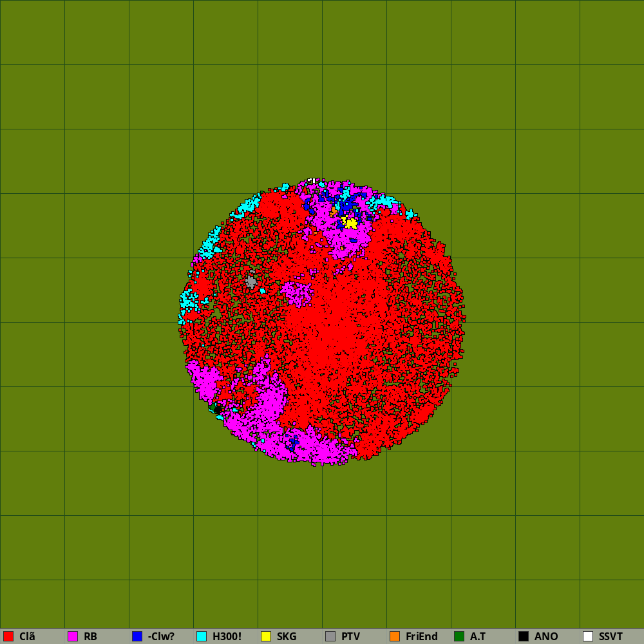Click the 'A.T' legend label
Image resolution: width=644 pixels, height=644 pixels.
tap(478, 636)
